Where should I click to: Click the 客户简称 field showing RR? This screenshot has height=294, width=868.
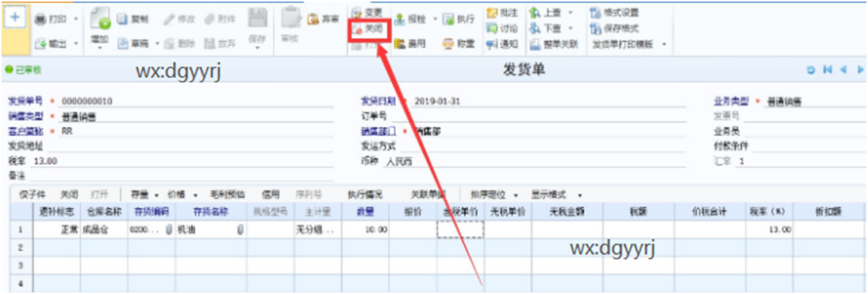click(196, 131)
